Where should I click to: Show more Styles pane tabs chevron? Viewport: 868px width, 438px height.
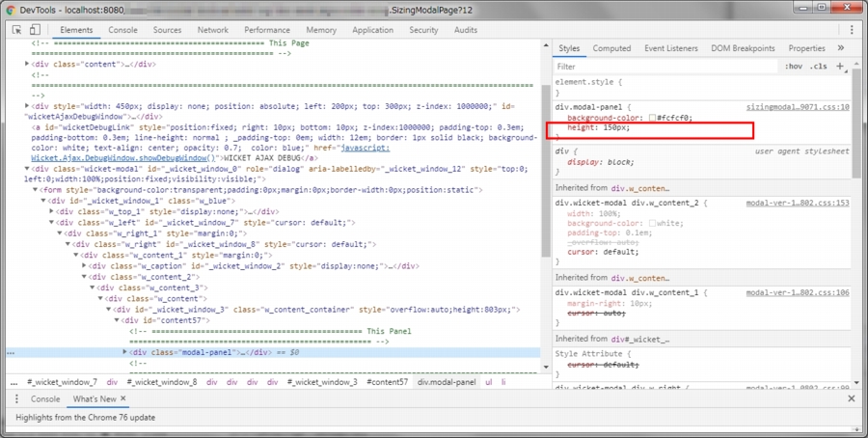click(840, 48)
